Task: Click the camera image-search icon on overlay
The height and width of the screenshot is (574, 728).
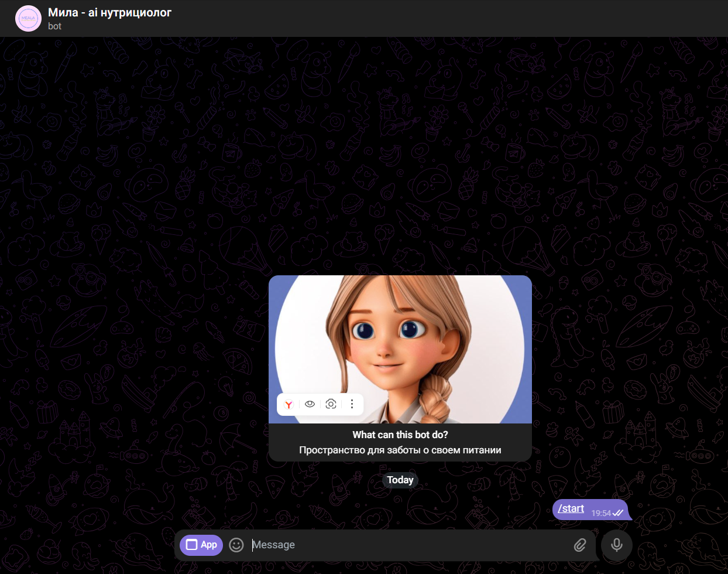Action: 331,404
